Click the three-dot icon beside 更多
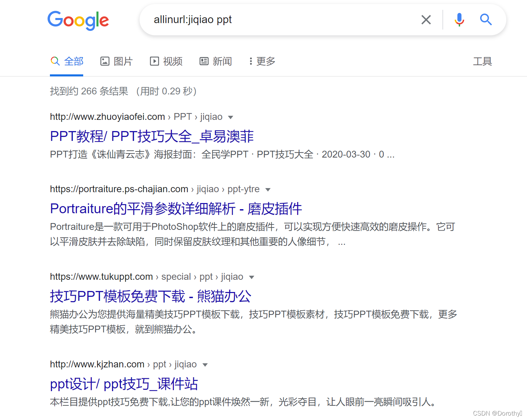The height and width of the screenshot is (420, 527). pos(251,61)
